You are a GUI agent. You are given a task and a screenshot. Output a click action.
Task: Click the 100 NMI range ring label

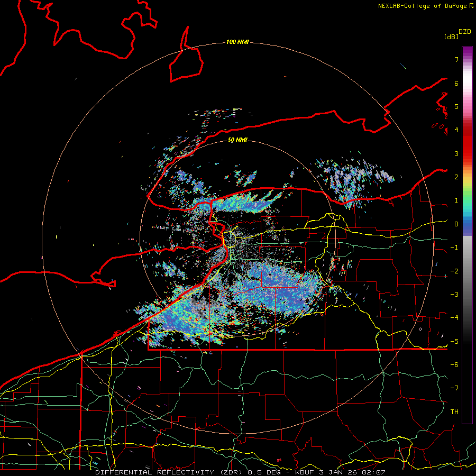[x=237, y=42]
